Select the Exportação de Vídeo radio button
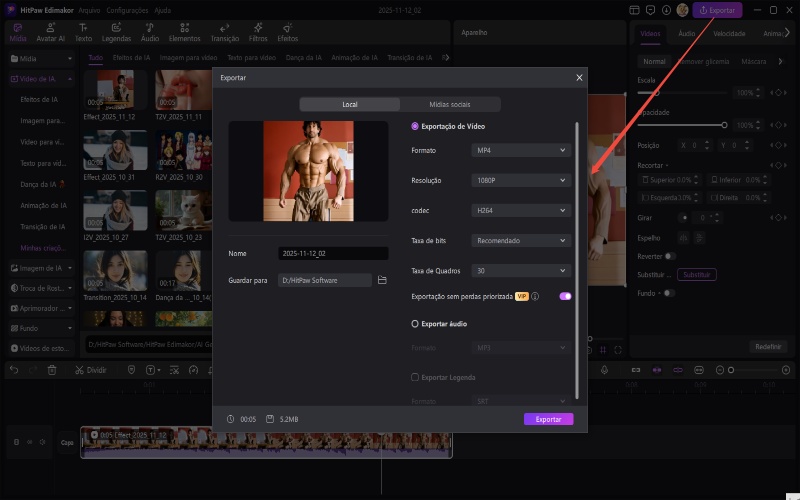Image resolution: width=800 pixels, height=500 pixels. [x=416, y=126]
